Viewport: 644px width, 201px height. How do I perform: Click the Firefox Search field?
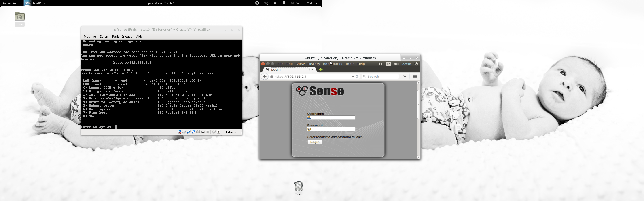380,77
